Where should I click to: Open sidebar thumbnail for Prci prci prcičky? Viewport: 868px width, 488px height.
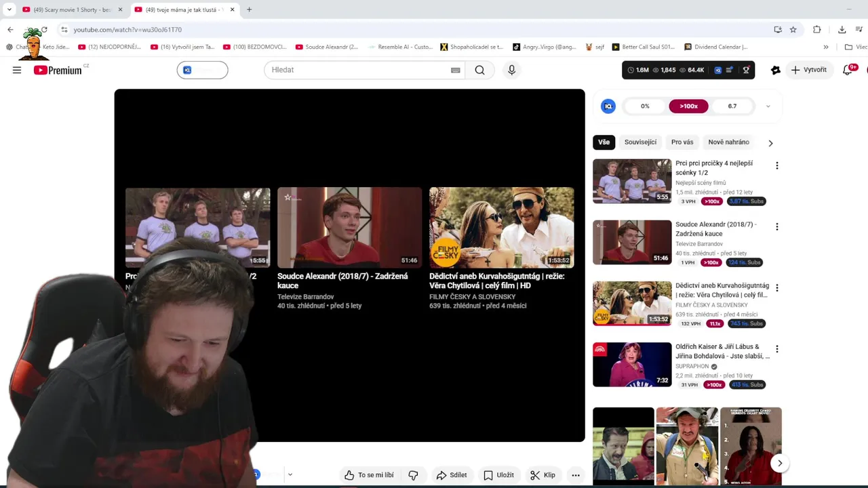[x=632, y=181]
